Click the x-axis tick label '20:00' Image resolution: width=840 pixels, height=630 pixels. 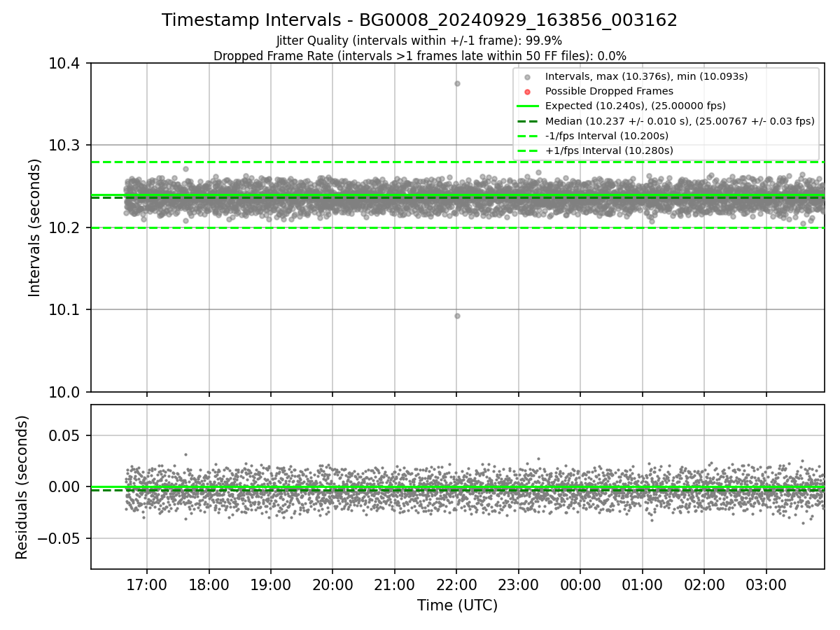click(x=332, y=584)
